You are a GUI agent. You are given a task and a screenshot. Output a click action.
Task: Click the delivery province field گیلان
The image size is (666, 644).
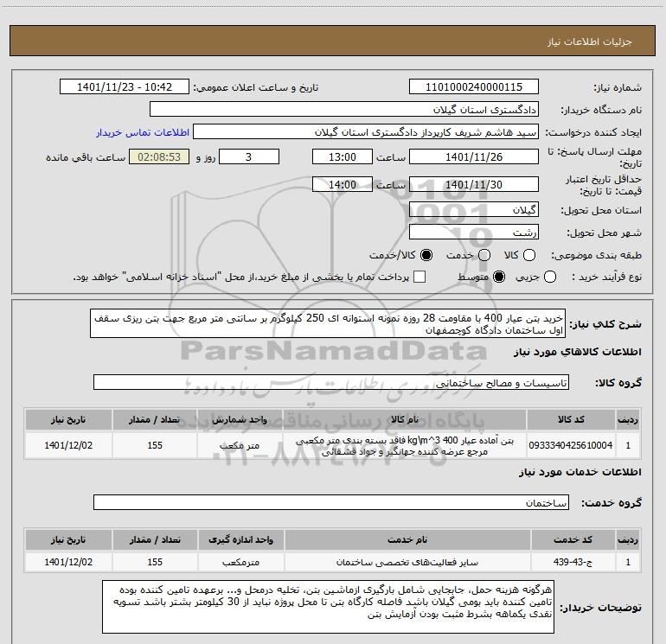[x=474, y=210]
